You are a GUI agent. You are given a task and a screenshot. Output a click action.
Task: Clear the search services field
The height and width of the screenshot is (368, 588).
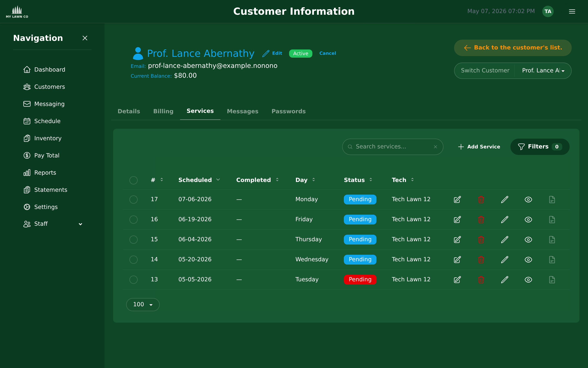point(435,147)
